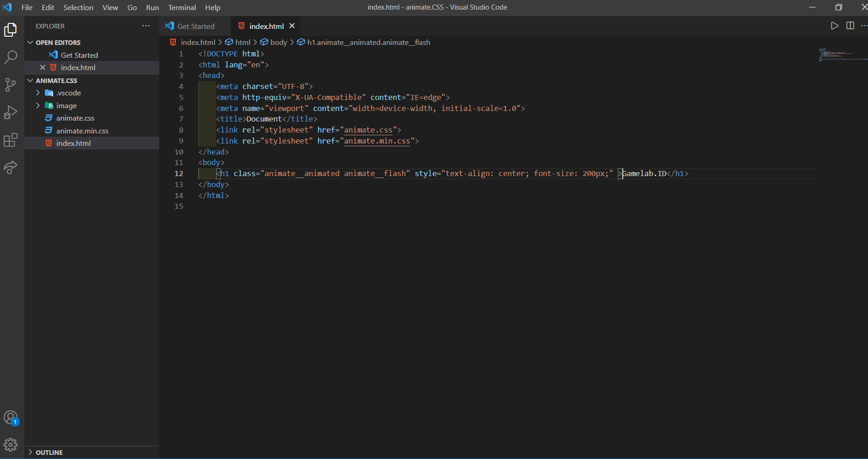
Task: Open the Run menu
Action: pos(152,7)
